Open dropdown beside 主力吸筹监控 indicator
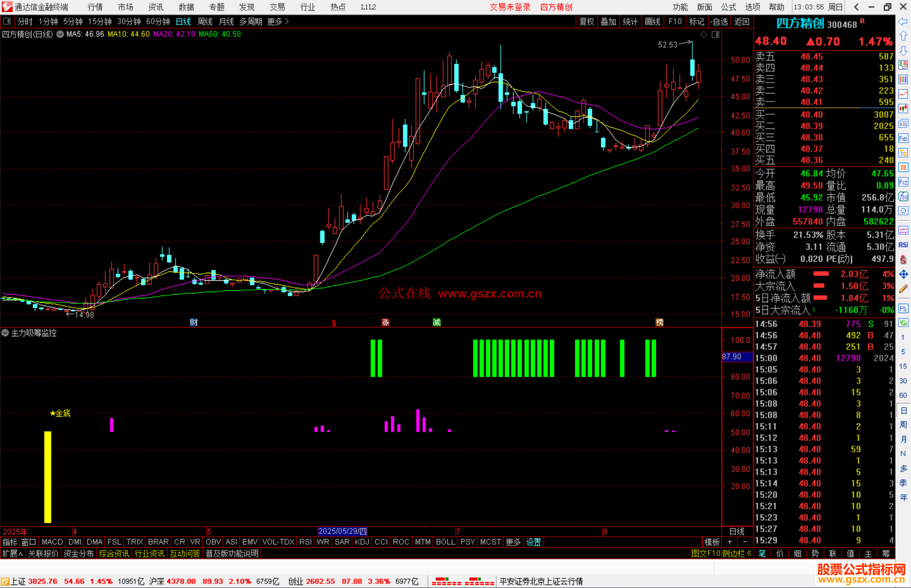 coord(5,333)
